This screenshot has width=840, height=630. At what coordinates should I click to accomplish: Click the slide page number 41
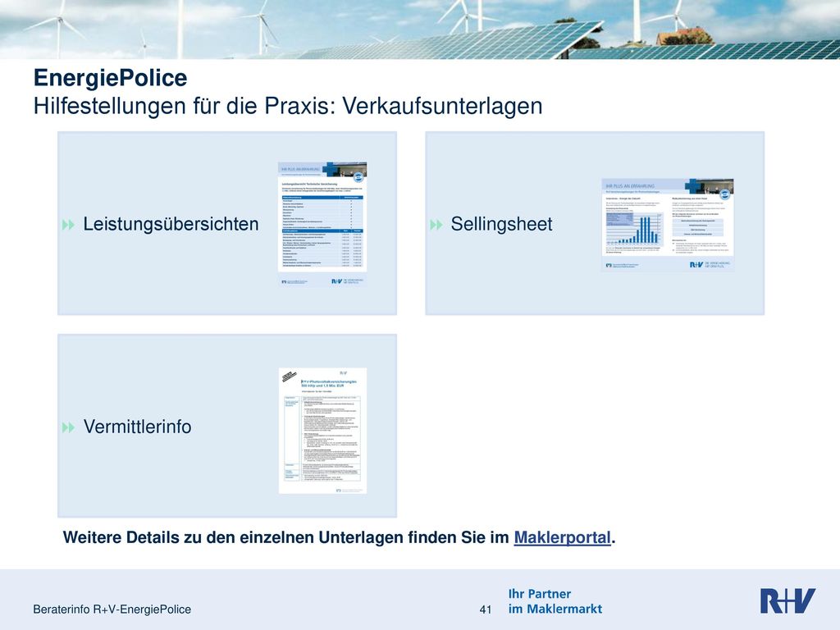486,609
